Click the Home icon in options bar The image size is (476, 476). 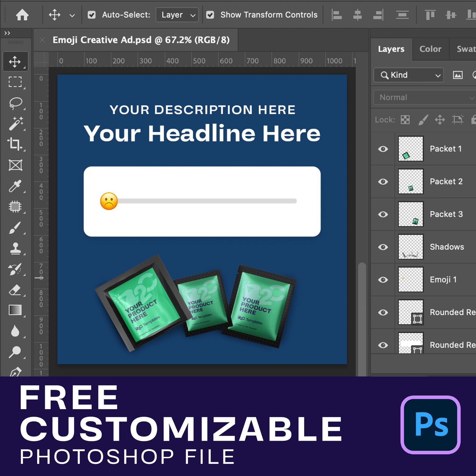[22, 15]
